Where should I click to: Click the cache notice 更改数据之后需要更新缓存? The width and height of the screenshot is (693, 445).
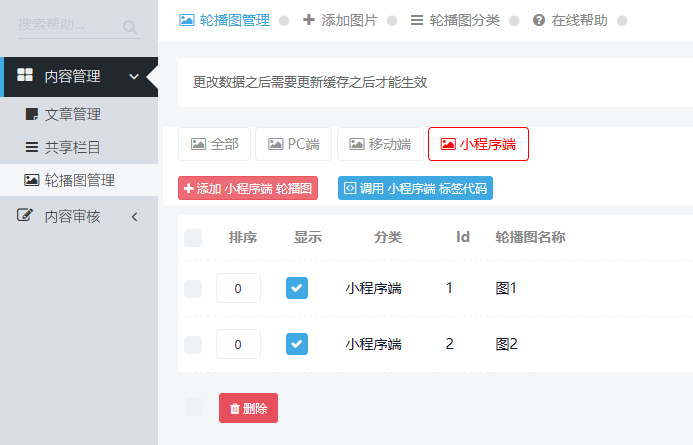point(310,82)
